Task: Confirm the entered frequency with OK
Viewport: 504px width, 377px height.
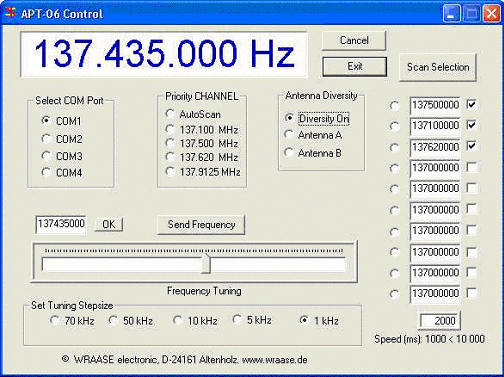Action: (109, 224)
